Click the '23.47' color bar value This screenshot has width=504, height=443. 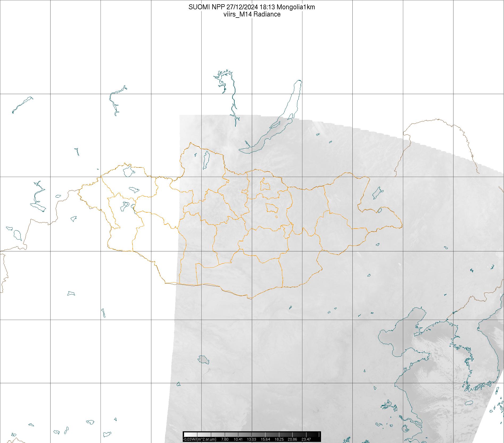click(x=306, y=439)
